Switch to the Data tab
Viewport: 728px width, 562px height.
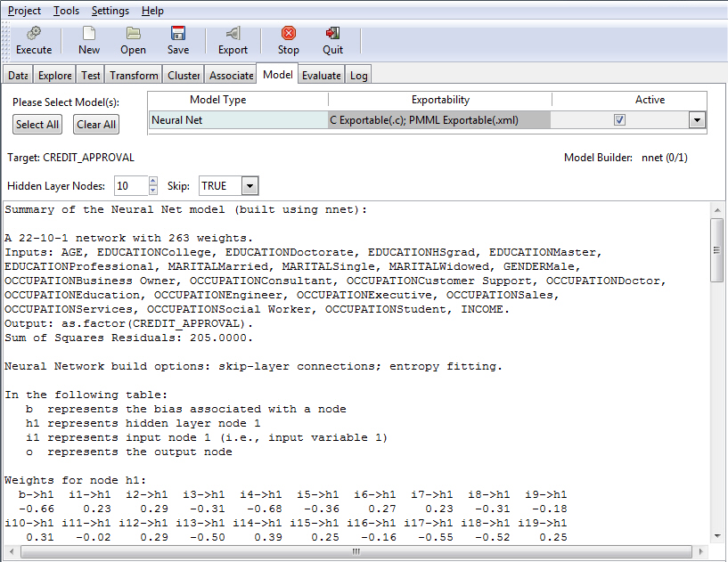18,75
